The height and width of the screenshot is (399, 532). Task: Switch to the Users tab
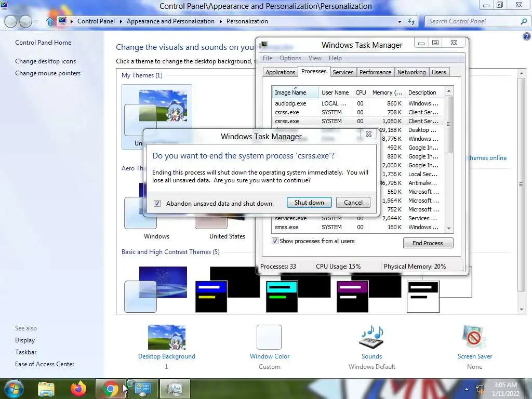(438, 72)
